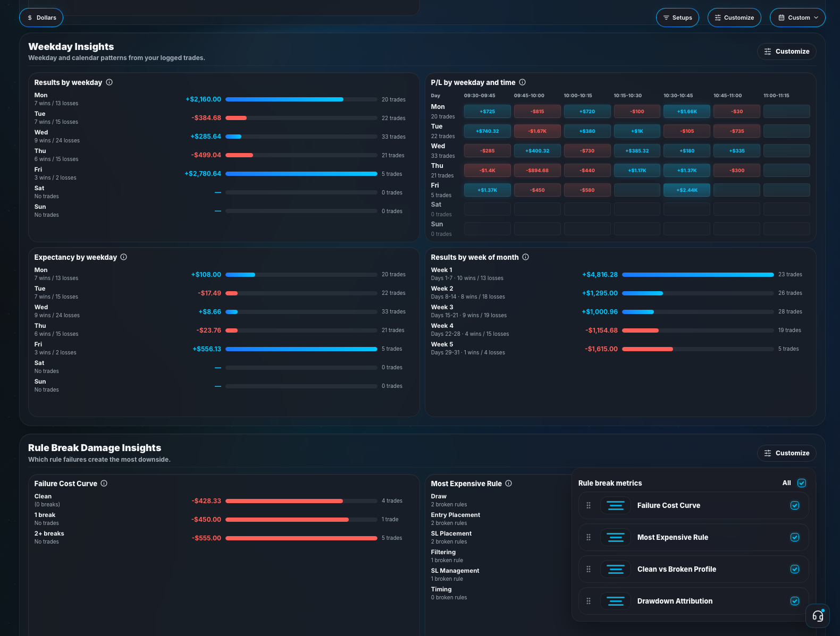
Task: Click the chart icon of Clean vs Broken Profile
Action: click(x=616, y=569)
